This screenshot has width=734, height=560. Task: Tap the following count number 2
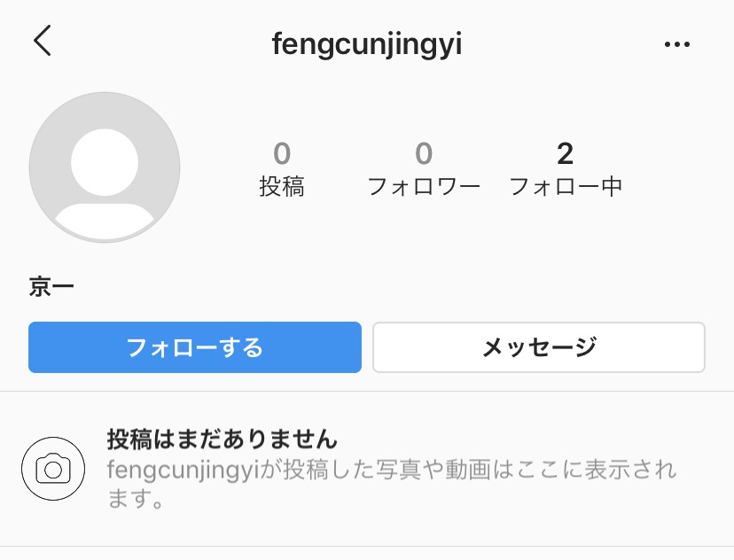tap(566, 154)
